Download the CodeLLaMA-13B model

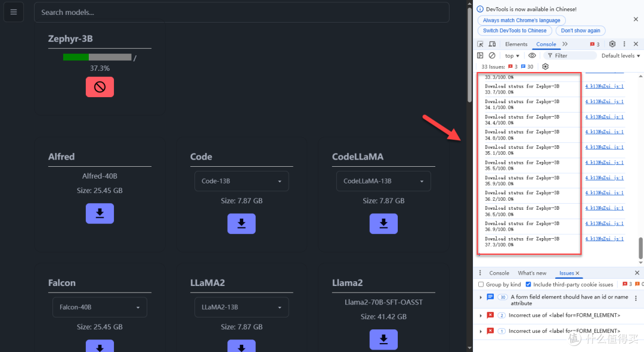[x=383, y=223]
